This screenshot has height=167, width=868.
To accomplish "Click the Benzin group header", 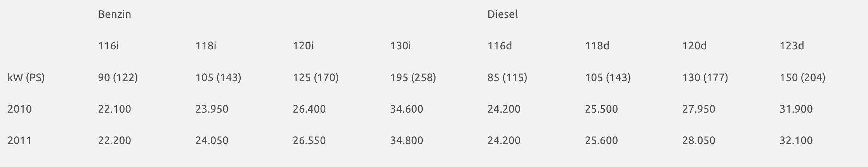I will (115, 14).
